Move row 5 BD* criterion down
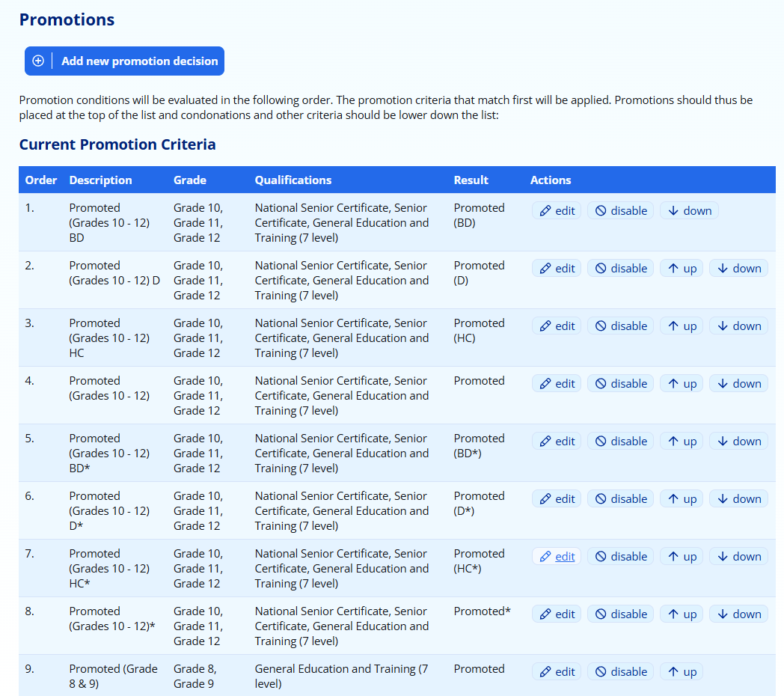Image resolution: width=784 pixels, height=696 pixels. (738, 442)
